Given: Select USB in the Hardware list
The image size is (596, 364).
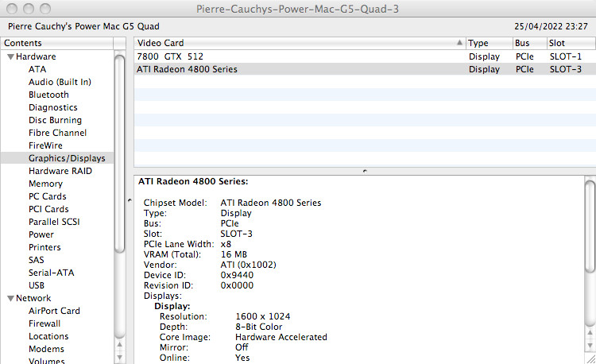Looking at the screenshot, I should pyautogui.click(x=37, y=285).
